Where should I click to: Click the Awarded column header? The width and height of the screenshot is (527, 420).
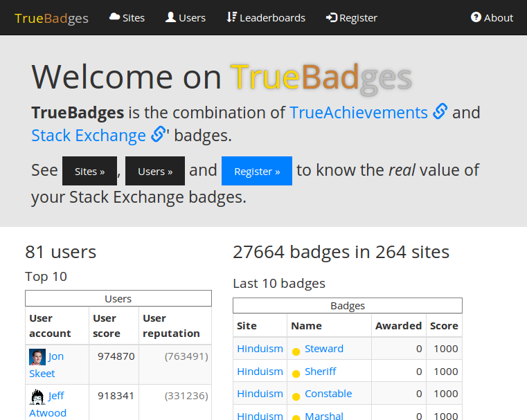399,326
